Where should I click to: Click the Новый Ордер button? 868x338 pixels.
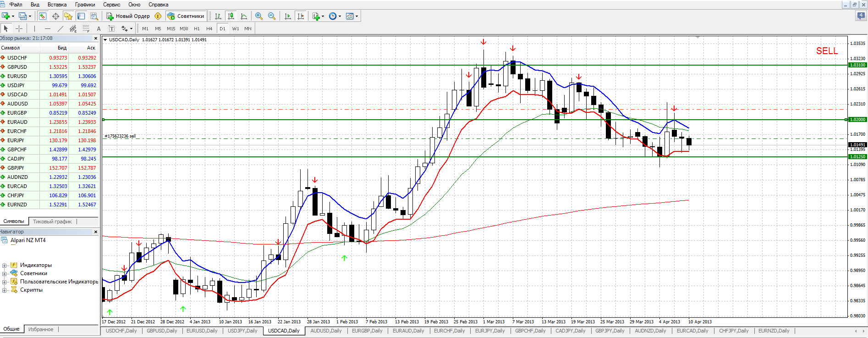[128, 16]
